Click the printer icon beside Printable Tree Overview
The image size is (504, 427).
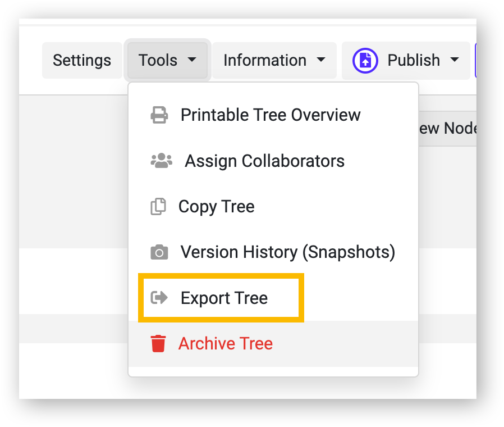tap(159, 115)
